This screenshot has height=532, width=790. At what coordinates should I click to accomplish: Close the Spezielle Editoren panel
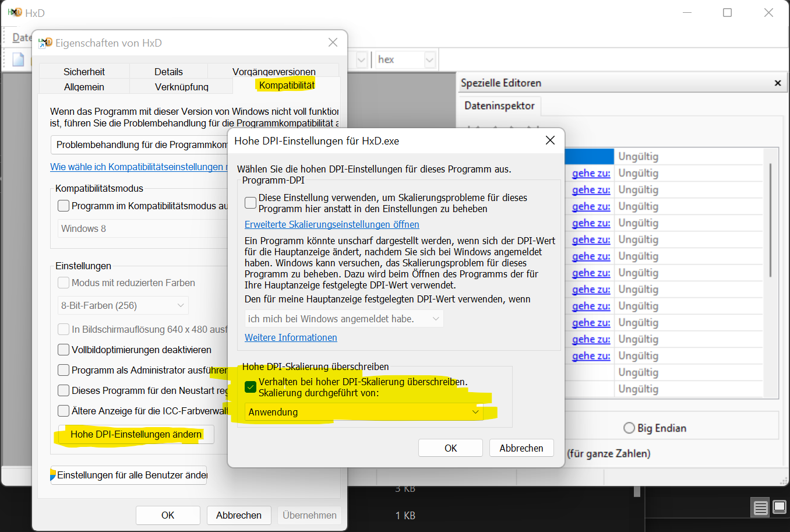[x=777, y=83]
